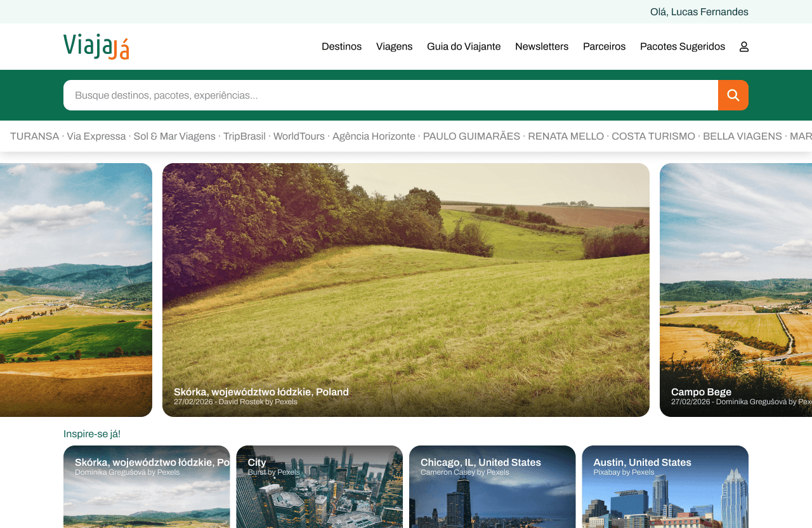Click the ViajaJá logo
Screen dimensions: 812x528
coord(96,46)
